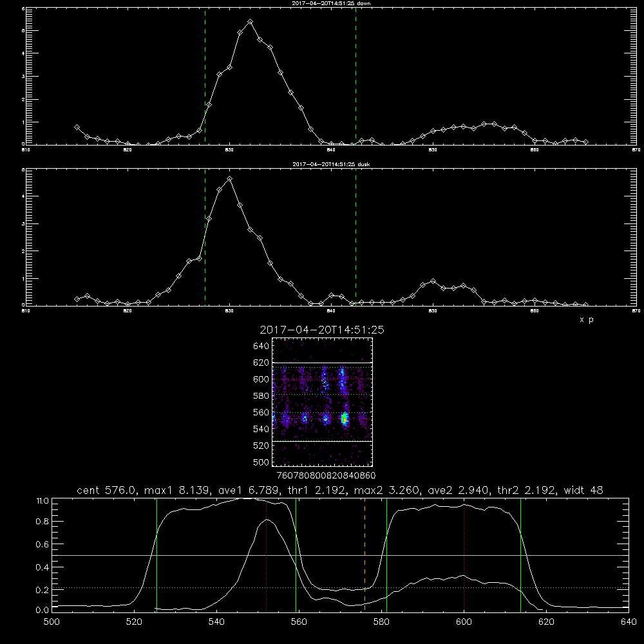Click the white horizontal 0.5 line in bottom plot
This screenshot has width=644, height=644.
(341, 555)
